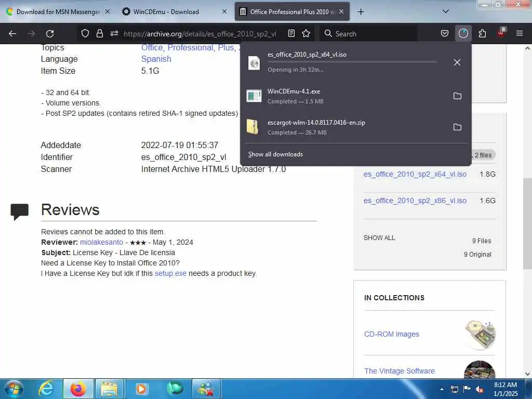Open Windows Media Player from taskbar
Image resolution: width=532 pixels, height=399 pixels.
tap(141, 389)
